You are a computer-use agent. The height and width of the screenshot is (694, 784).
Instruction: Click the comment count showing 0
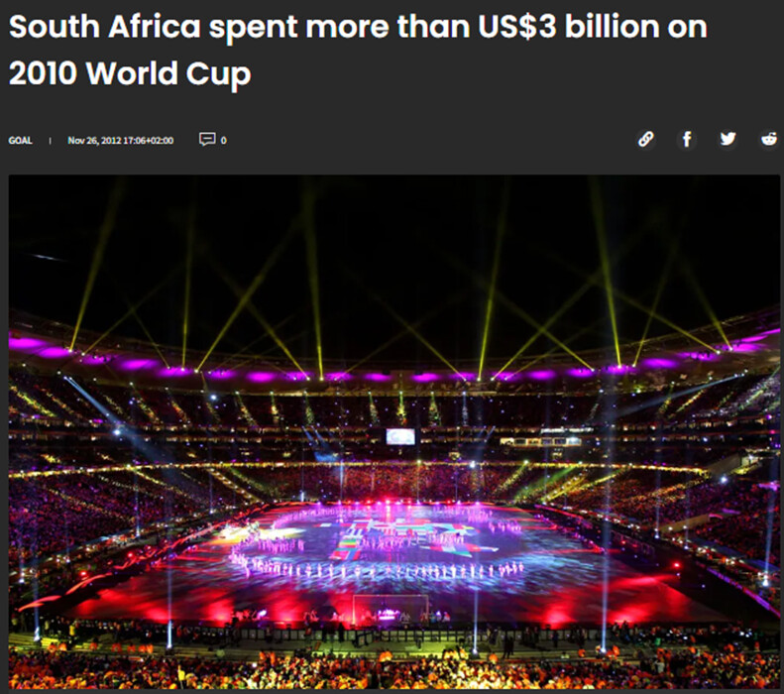(224, 140)
